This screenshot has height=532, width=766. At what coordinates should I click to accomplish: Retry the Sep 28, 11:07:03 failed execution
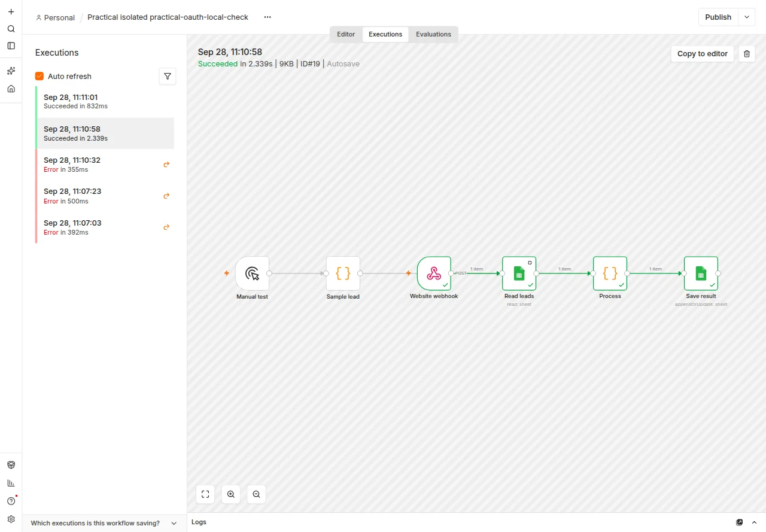(x=166, y=227)
